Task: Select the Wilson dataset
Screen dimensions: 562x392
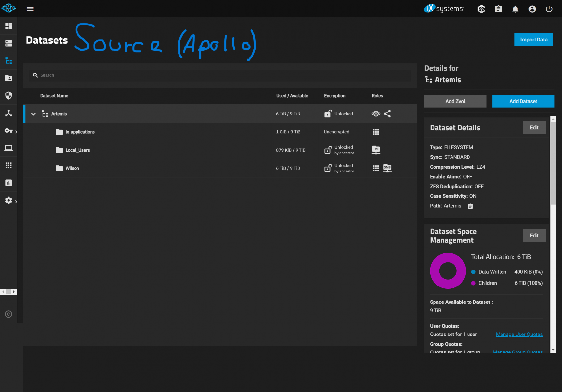Action: click(220, 168)
